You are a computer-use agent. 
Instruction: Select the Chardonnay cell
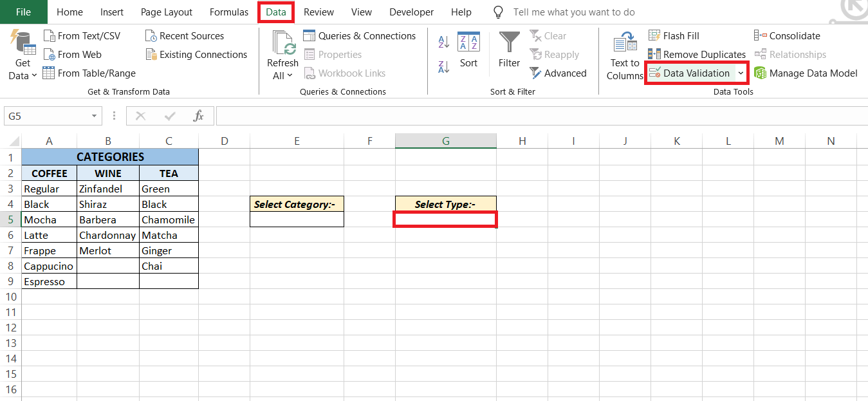point(108,235)
